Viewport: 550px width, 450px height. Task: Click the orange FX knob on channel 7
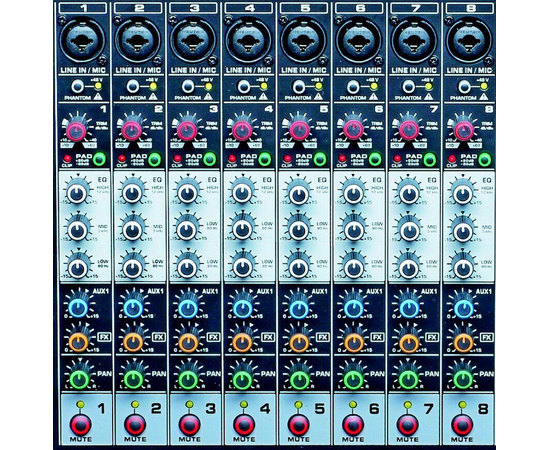pyautogui.click(x=409, y=342)
